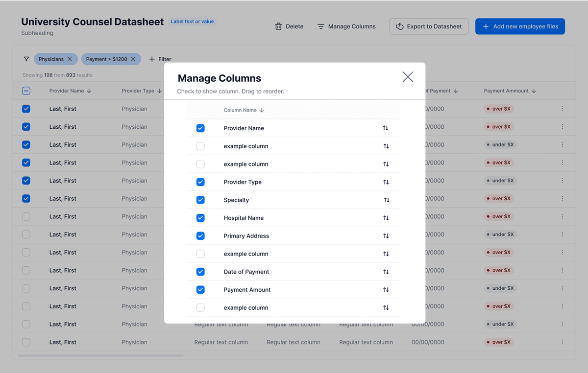Click the reorder arrows for Provider Name
Viewport: 588px width, 373px height.
click(386, 128)
